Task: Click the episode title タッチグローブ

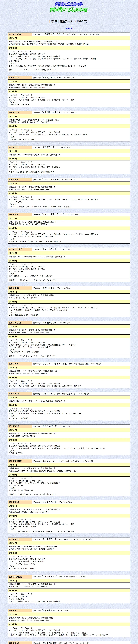Action: tap(50, 539)
